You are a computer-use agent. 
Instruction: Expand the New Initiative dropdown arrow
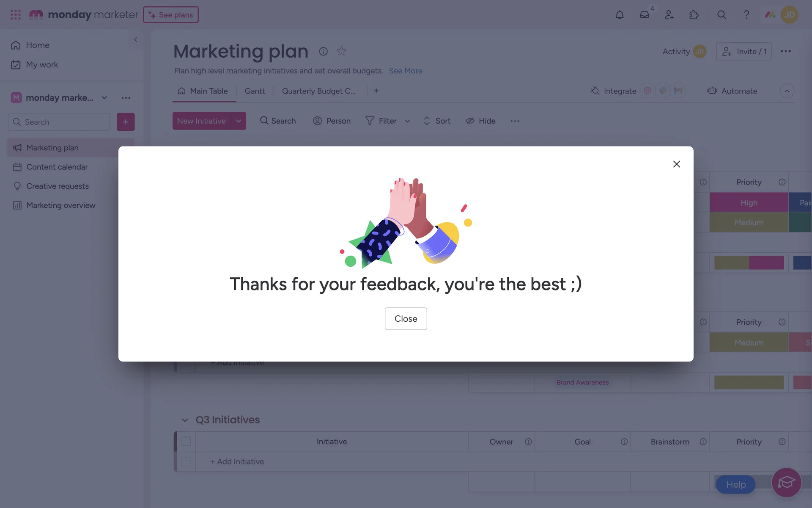click(x=239, y=121)
